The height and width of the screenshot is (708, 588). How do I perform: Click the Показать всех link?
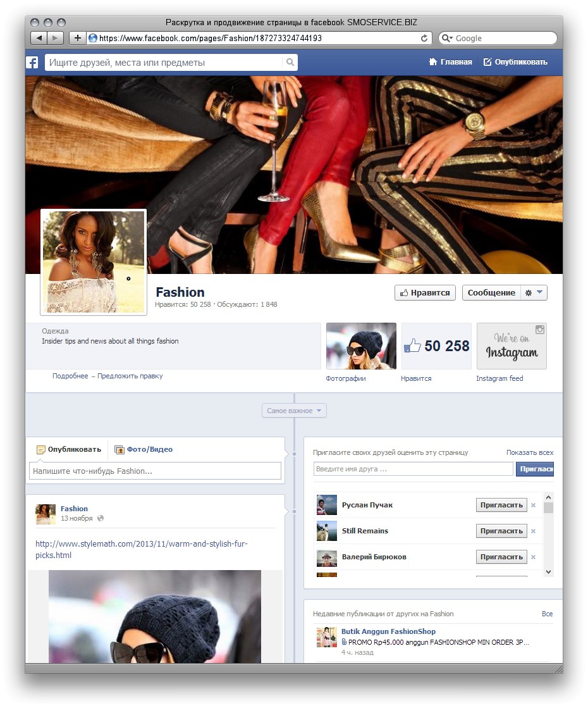click(x=530, y=452)
